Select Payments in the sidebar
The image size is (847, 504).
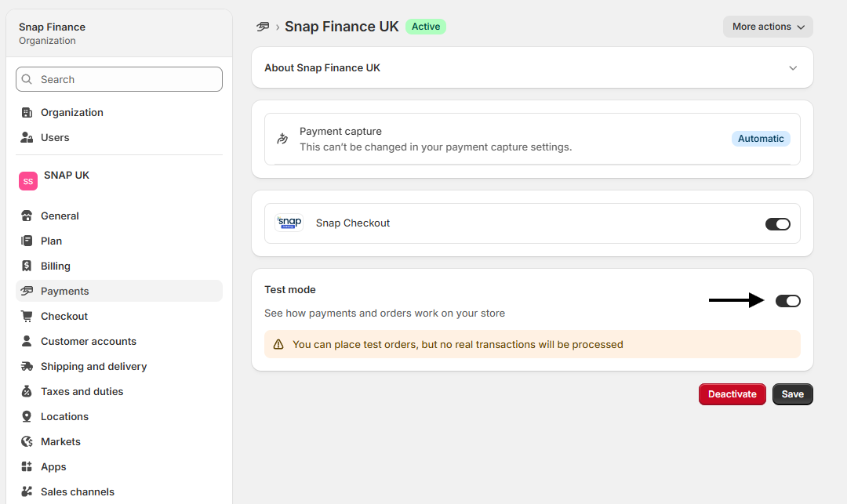[119, 291]
